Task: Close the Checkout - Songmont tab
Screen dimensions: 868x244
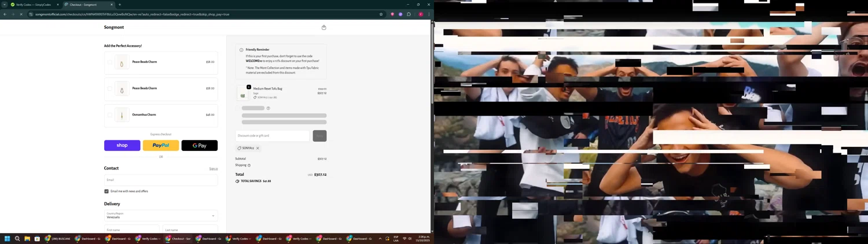Action: (x=112, y=5)
